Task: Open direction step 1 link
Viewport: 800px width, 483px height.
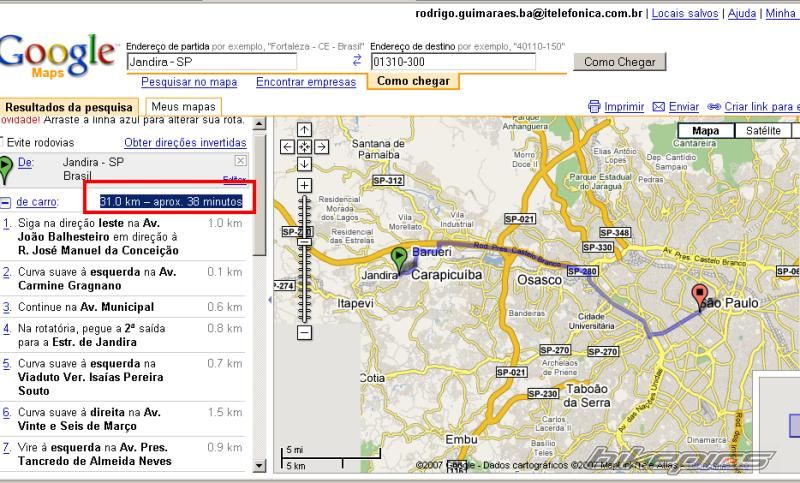Action: (7, 223)
